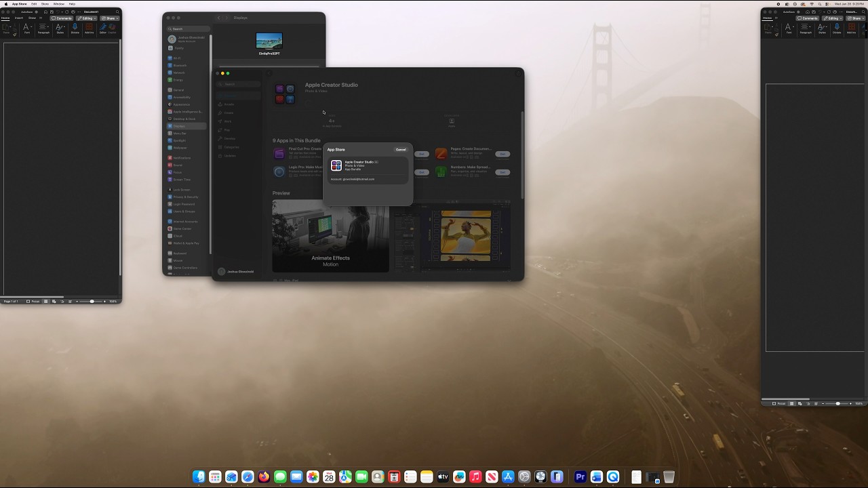Image resolution: width=868 pixels, height=488 pixels.
Task: Open Window menu in macOS menu bar
Action: coord(59,4)
